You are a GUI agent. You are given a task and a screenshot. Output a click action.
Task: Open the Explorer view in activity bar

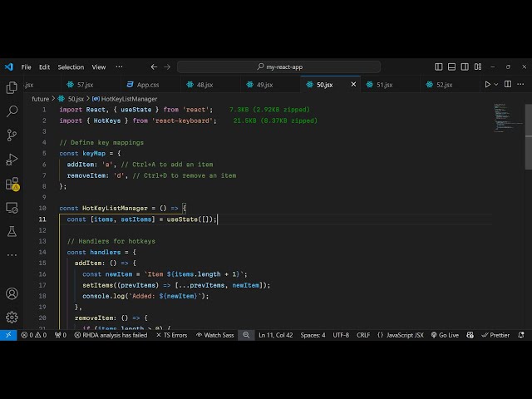point(12,87)
